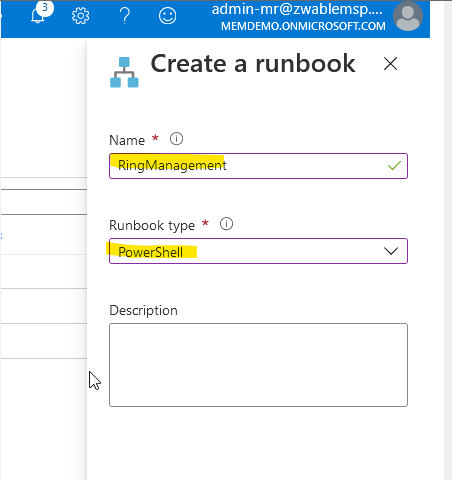The image size is (452, 480).
Task: Open the feedback smiley icon
Action: (167, 16)
